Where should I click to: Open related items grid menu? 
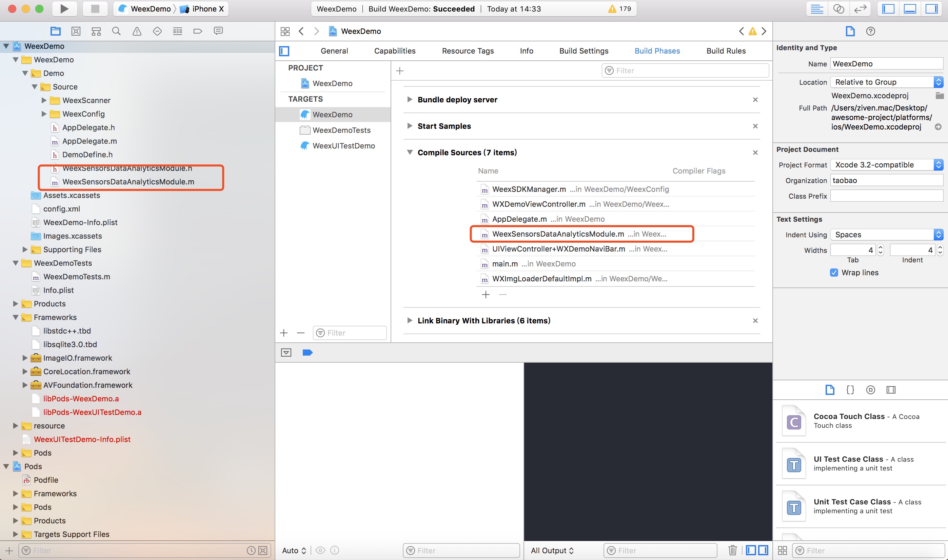coord(285,31)
